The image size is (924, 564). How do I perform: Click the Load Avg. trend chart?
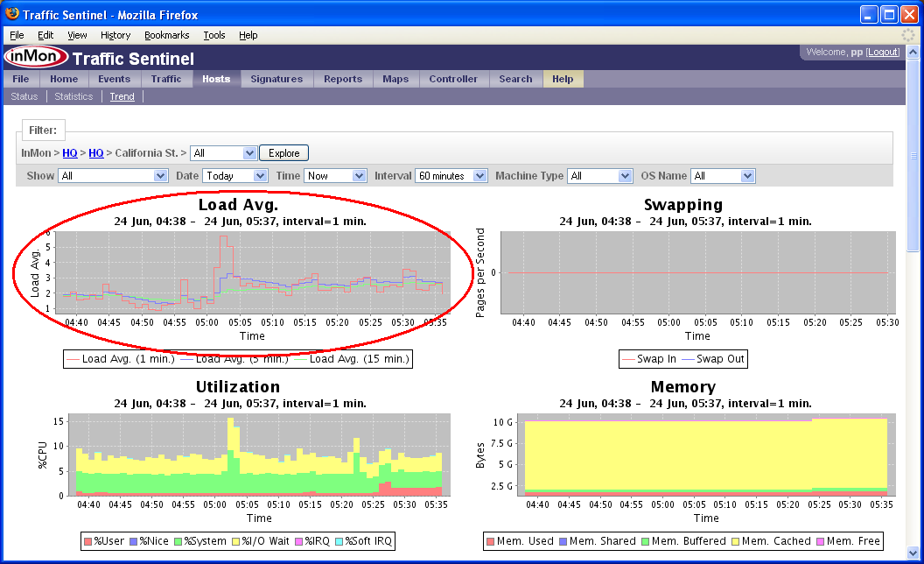coord(254,271)
